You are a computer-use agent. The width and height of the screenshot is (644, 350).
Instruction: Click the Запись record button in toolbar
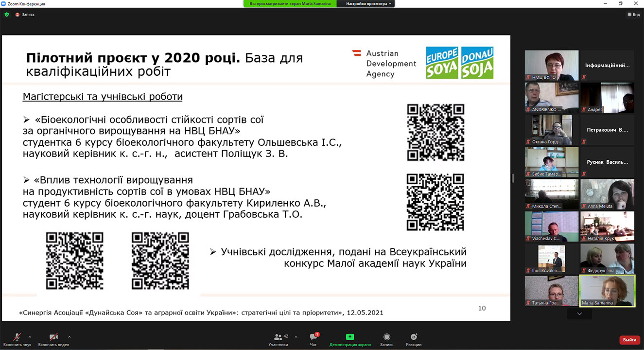click(x=387, y=339)
